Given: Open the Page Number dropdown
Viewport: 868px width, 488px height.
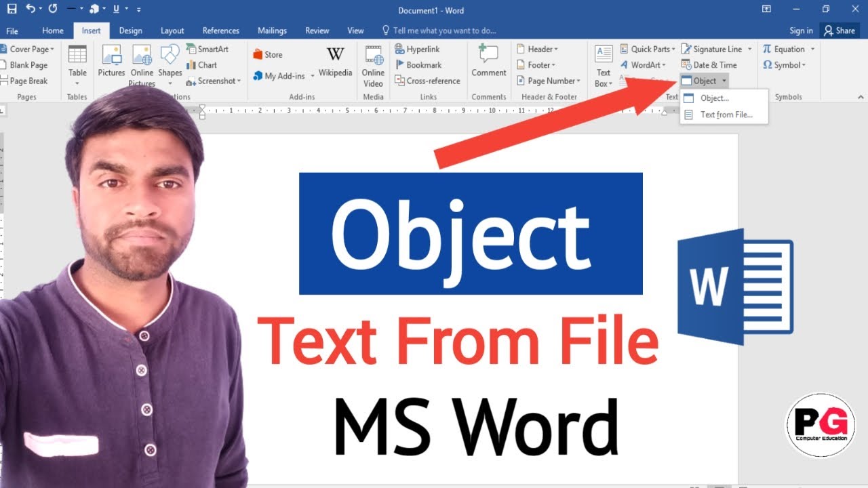Looking at the screenshot, I should (549, 81).
